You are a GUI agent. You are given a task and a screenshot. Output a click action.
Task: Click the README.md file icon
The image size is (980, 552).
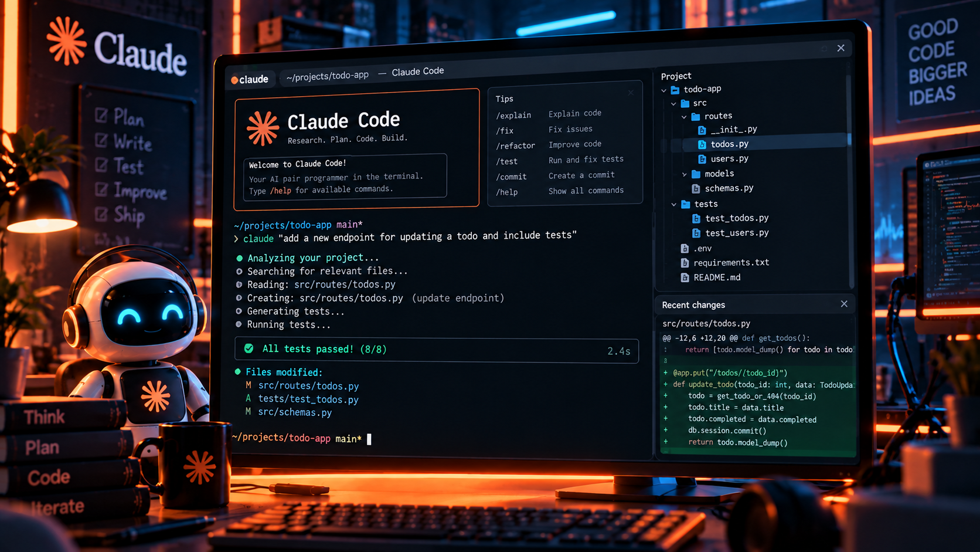pyautogui.click(x=685, y=277)
